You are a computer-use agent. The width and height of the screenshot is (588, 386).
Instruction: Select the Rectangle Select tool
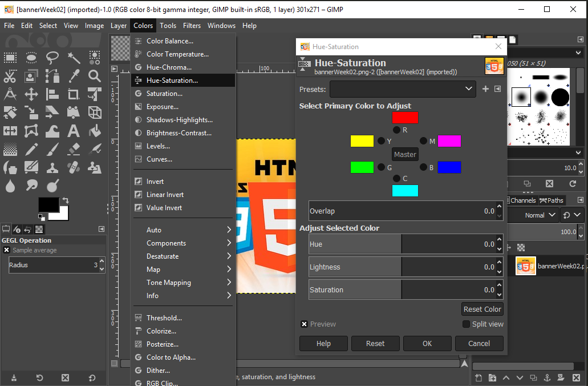10,58
